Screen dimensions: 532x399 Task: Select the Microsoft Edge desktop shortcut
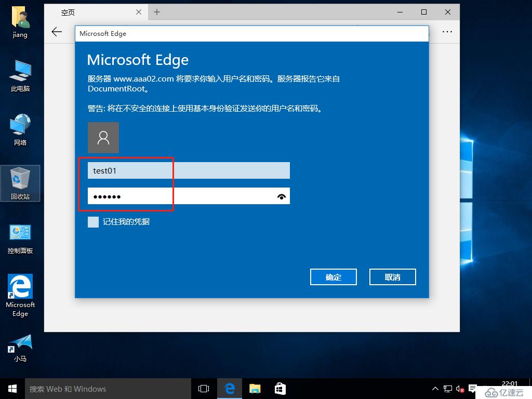coord(20,295)
